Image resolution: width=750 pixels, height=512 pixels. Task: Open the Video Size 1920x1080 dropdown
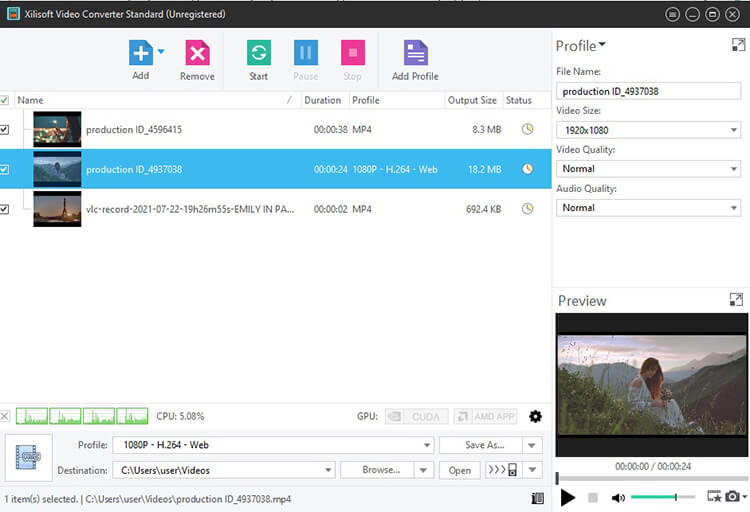pyautogui.click(x=648, y=130)
